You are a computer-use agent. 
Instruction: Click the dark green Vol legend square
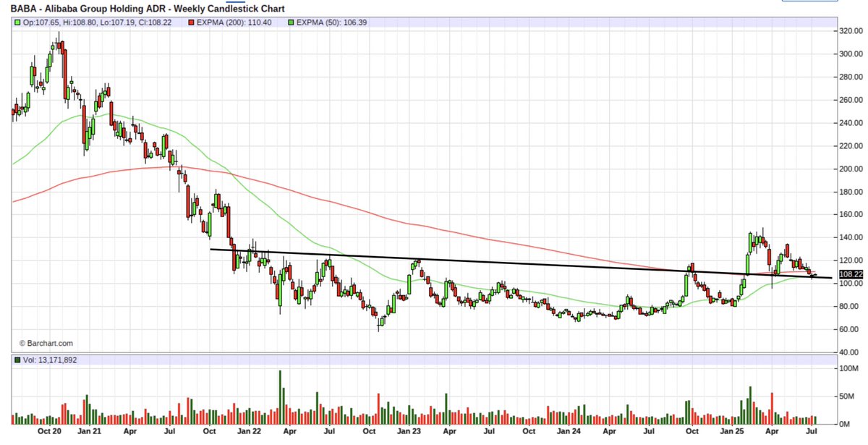(17, 360)
